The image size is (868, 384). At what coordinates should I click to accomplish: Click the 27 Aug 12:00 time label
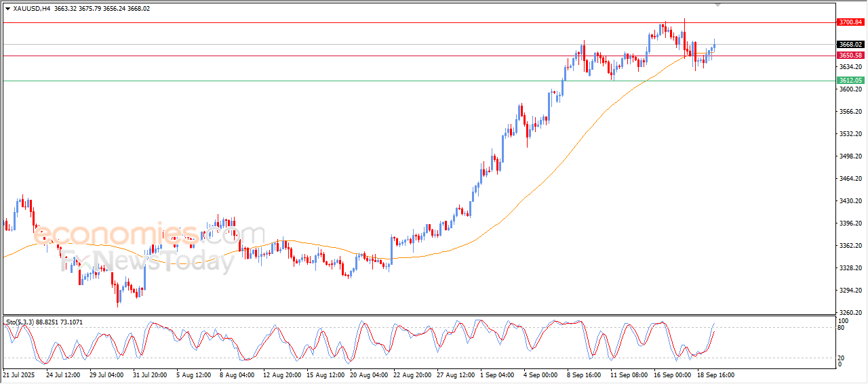(x=456, y=375)
